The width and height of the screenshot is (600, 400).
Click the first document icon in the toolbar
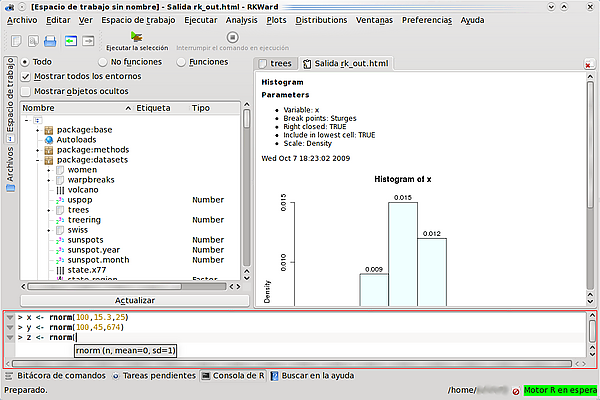click(x=16, y=41)
